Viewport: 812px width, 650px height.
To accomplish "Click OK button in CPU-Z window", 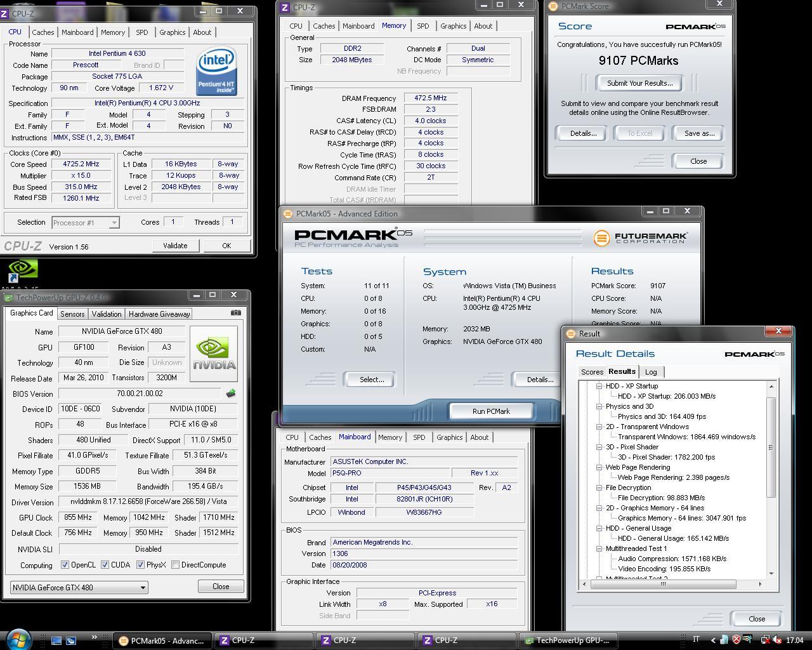I will [x=226, y=246].
